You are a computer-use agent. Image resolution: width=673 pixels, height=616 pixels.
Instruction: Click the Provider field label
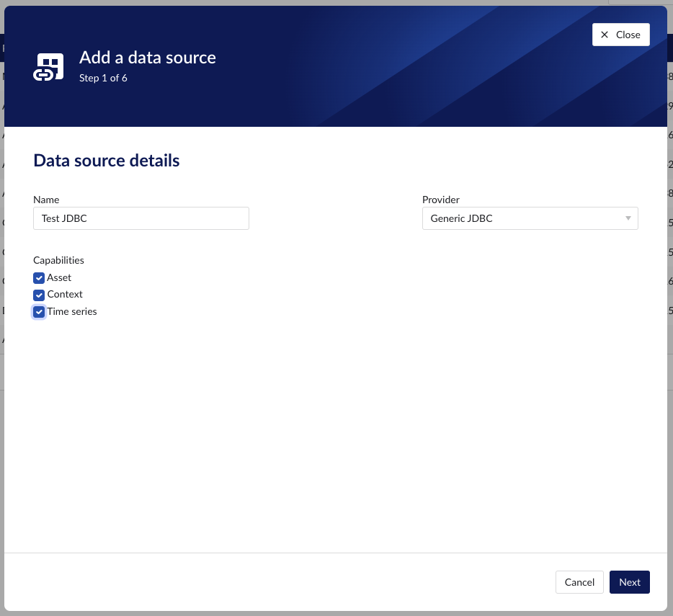[440, 200]
